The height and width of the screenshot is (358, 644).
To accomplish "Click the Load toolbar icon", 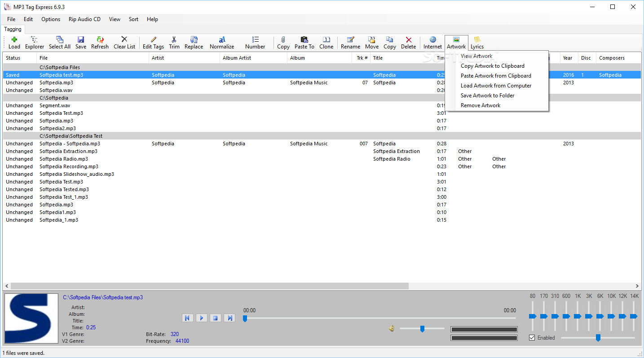I will click(x=14, y=43).
